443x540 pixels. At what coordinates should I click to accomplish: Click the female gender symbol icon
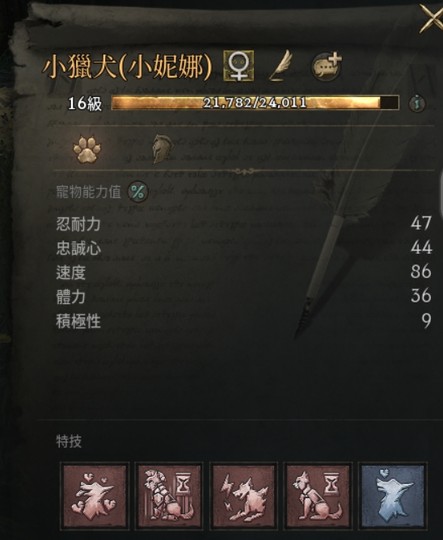(x=239, y=65)
